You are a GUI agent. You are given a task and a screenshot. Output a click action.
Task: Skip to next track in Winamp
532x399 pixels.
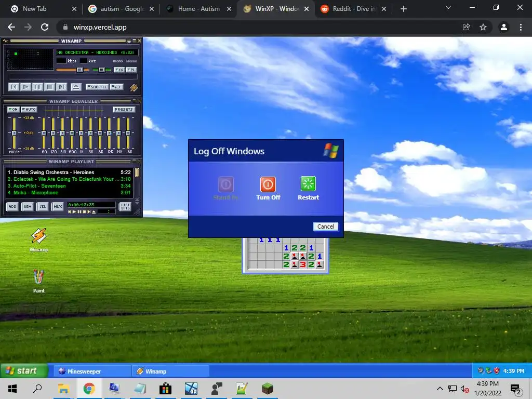(x=61, y=87)
